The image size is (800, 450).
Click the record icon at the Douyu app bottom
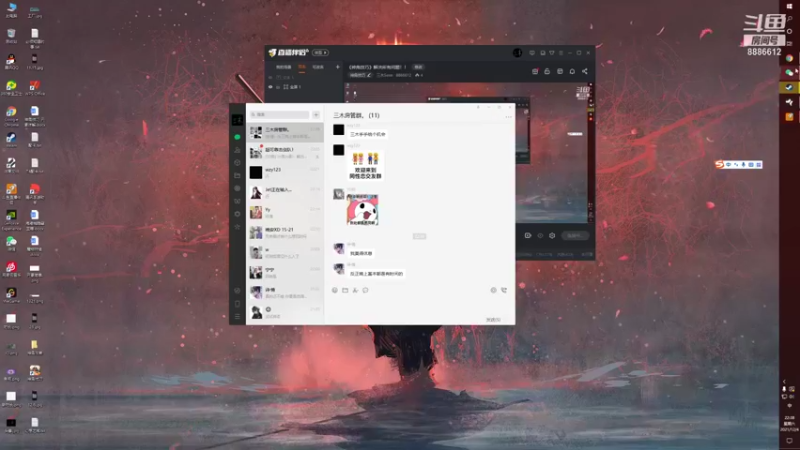pos(528,236)
